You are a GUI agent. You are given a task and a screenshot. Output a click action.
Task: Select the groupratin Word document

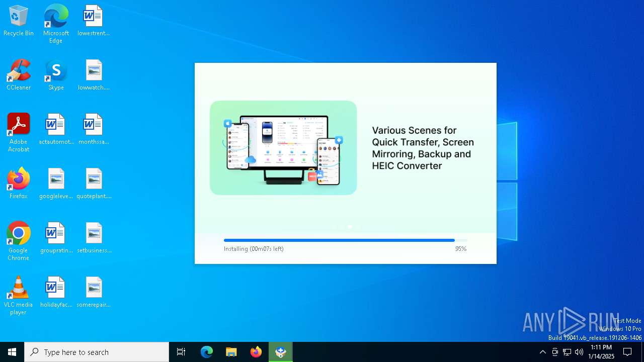click(56, 238)
